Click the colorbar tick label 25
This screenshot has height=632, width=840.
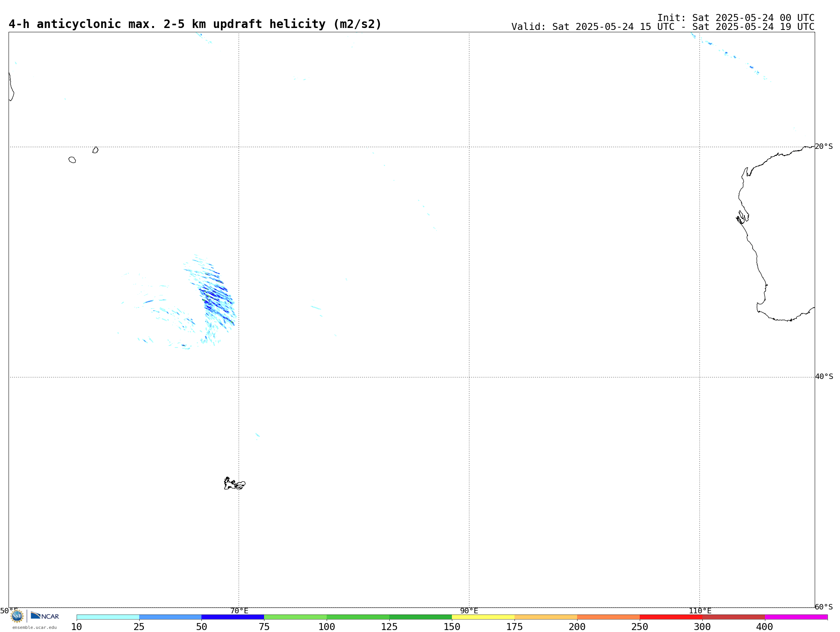tap(139, 627)
